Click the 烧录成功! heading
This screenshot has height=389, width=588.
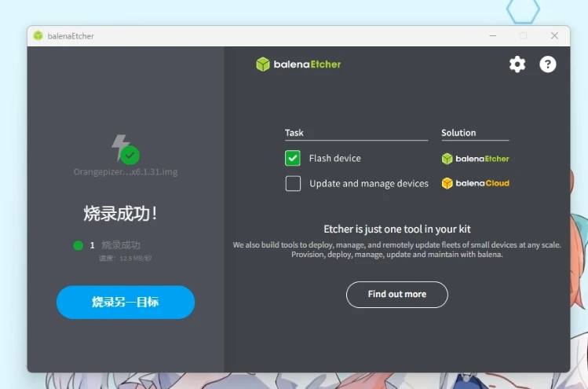click(120, 214)
